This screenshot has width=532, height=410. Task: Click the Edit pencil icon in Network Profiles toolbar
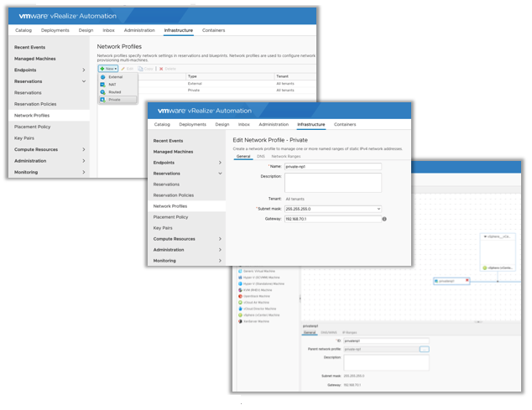point(123,69)
